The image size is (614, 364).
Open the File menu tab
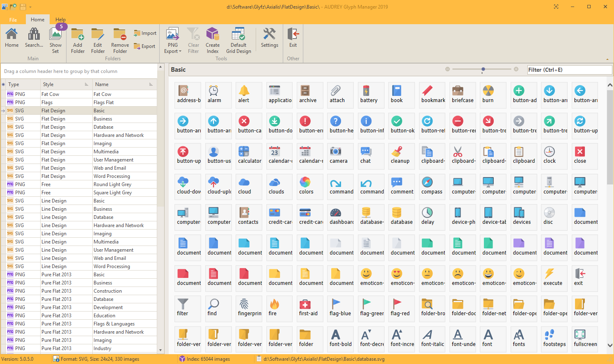pos(13,20)
